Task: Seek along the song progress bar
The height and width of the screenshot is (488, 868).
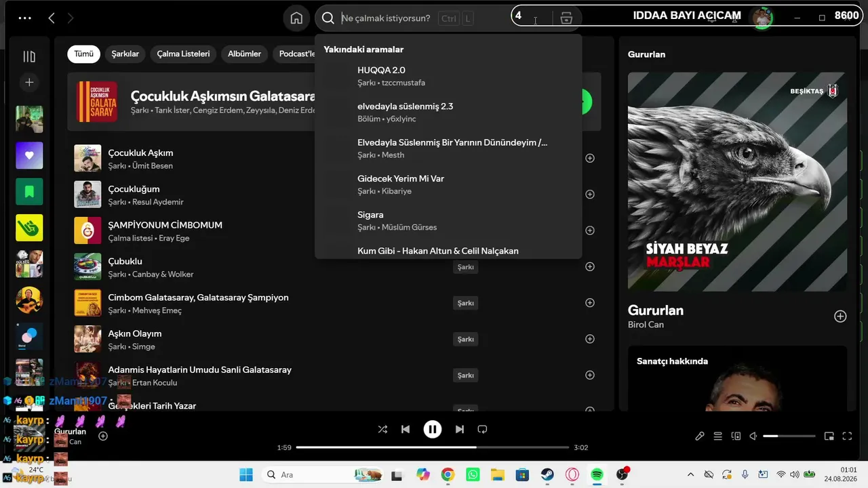Action: pos(433,447)
